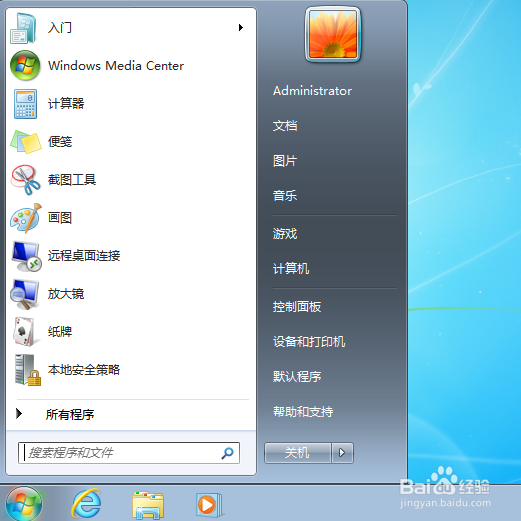Open the Administrator user folder

(312, 91)
